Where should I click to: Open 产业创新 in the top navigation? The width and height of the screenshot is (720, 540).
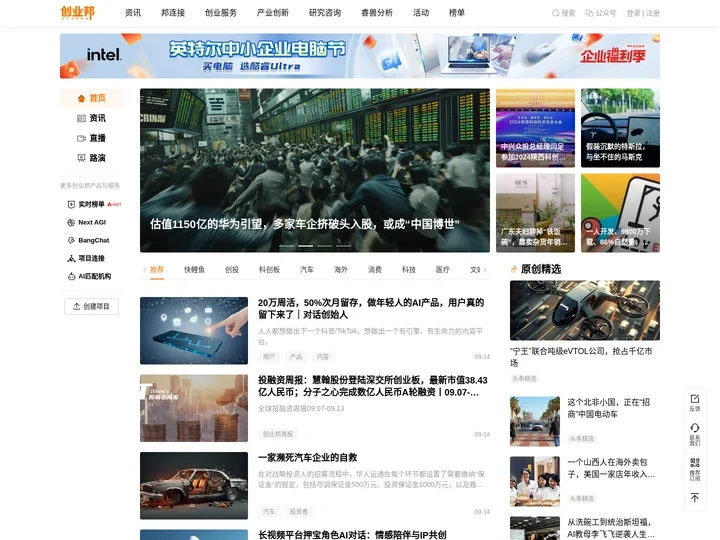[273, 13]
